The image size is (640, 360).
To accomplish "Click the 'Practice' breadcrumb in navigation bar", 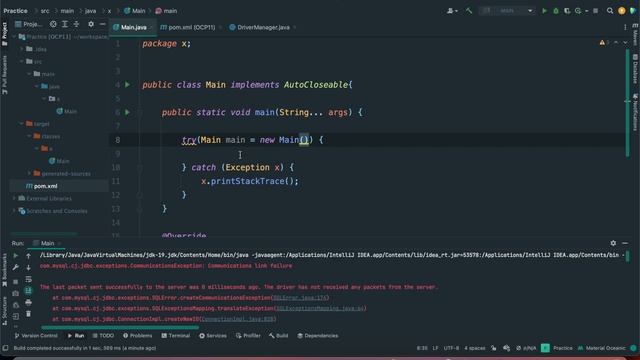I will tap(16, 11).
